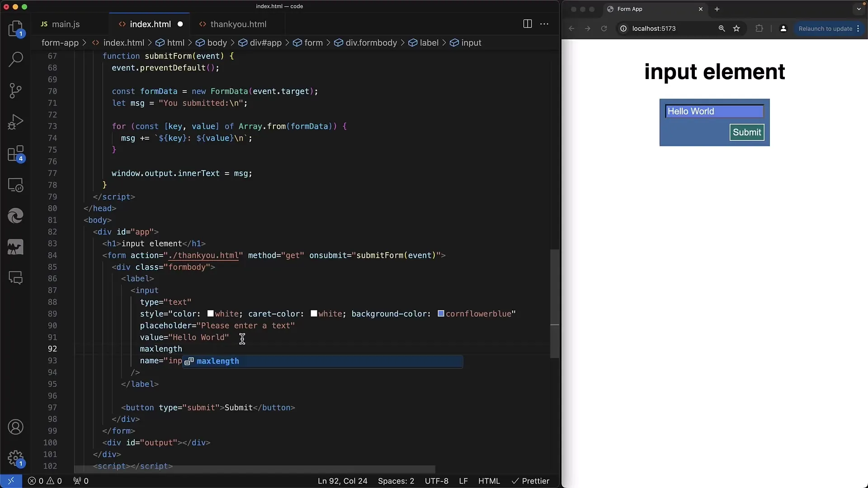
Task: Switch to the thankyou.html tab
Action: click(238, 24)
